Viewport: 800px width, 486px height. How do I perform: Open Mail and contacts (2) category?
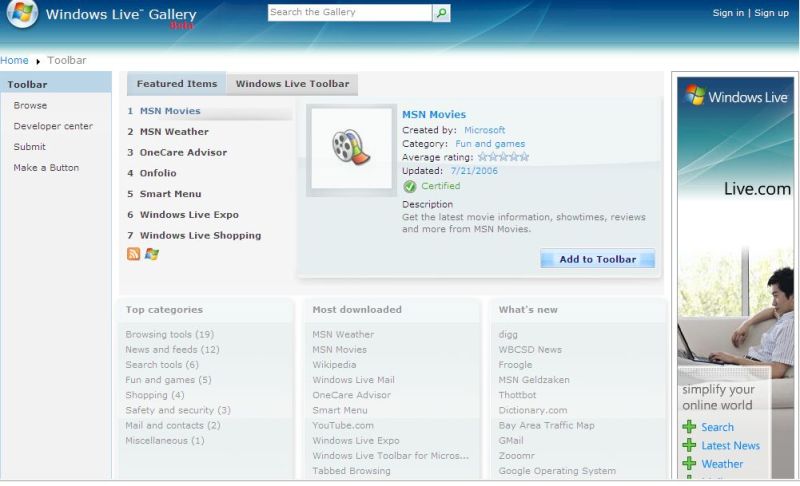coord(173,425)
